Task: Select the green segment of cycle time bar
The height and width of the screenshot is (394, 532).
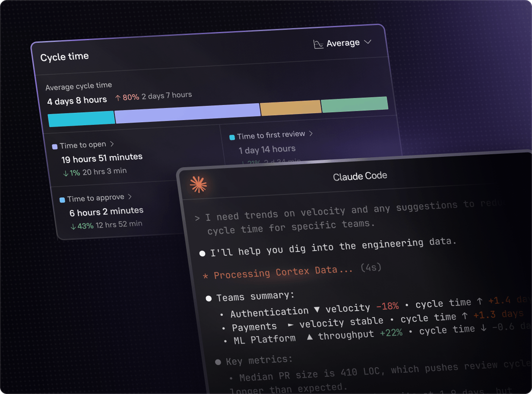Action: [355, 105]
